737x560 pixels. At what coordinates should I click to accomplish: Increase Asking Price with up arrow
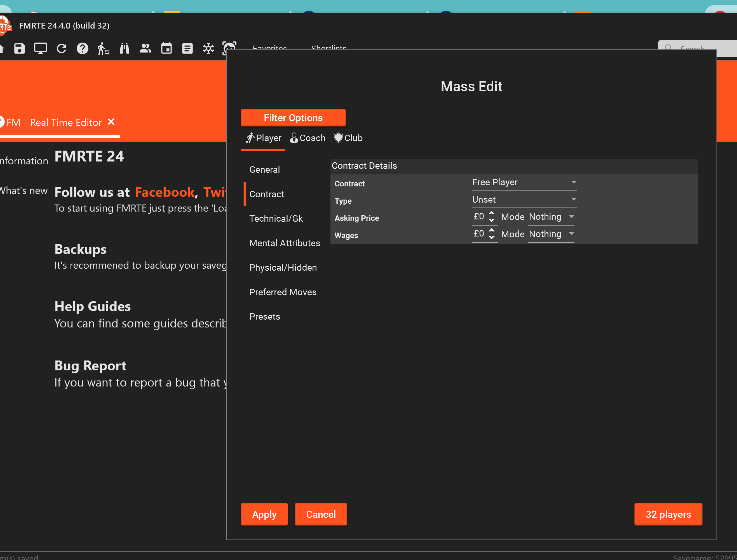491,213
